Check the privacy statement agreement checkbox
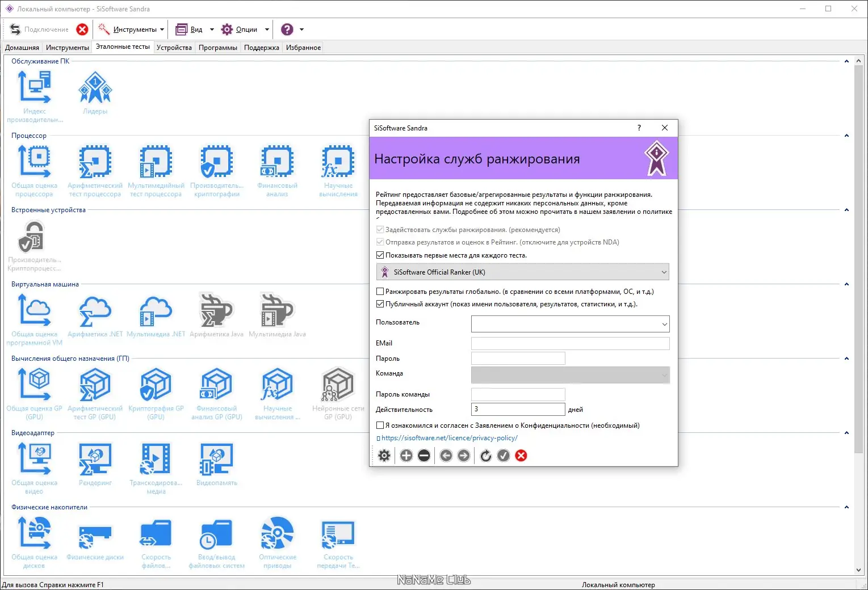This screenshot has width=868, height=590. click(380, 425)
